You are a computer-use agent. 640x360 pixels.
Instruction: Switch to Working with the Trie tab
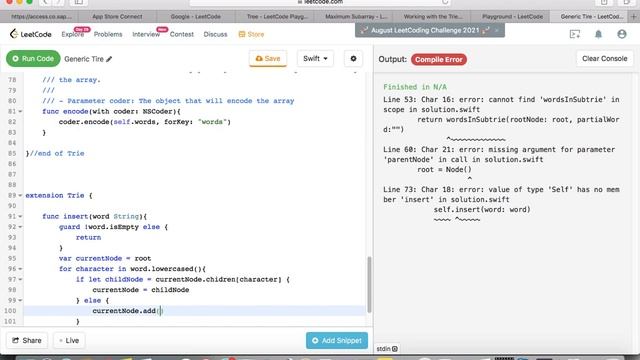tap(433, 17)
